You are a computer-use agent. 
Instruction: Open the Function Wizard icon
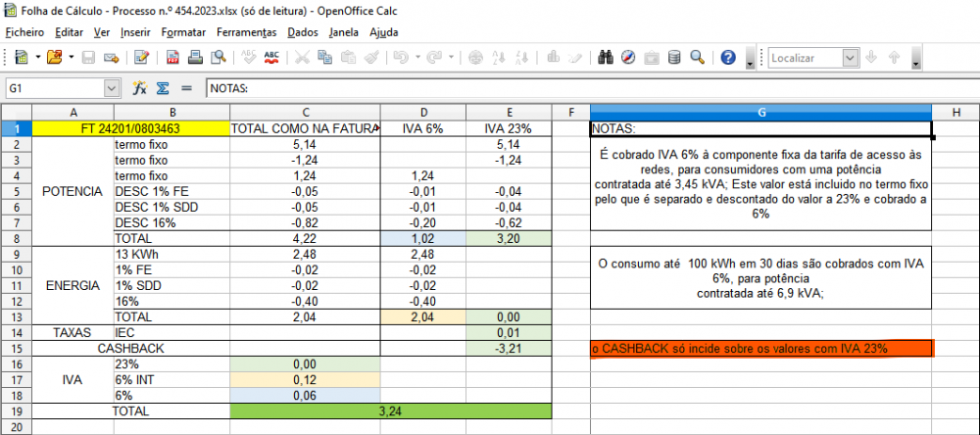tap(139, 88)
